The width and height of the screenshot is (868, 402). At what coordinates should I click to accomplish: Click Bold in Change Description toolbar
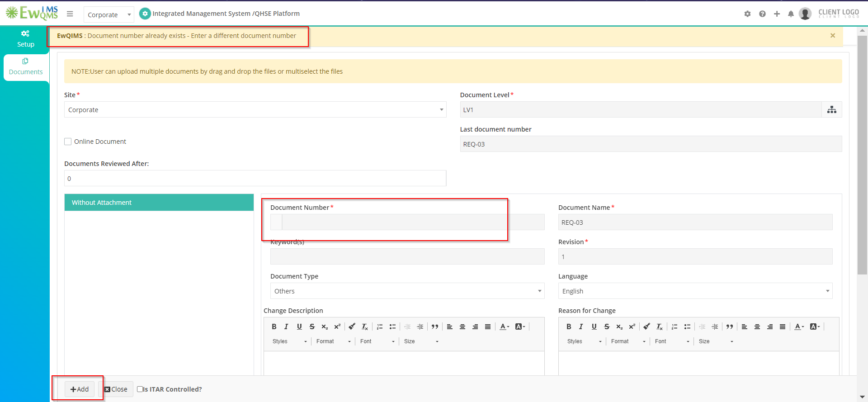coord(274,326)
